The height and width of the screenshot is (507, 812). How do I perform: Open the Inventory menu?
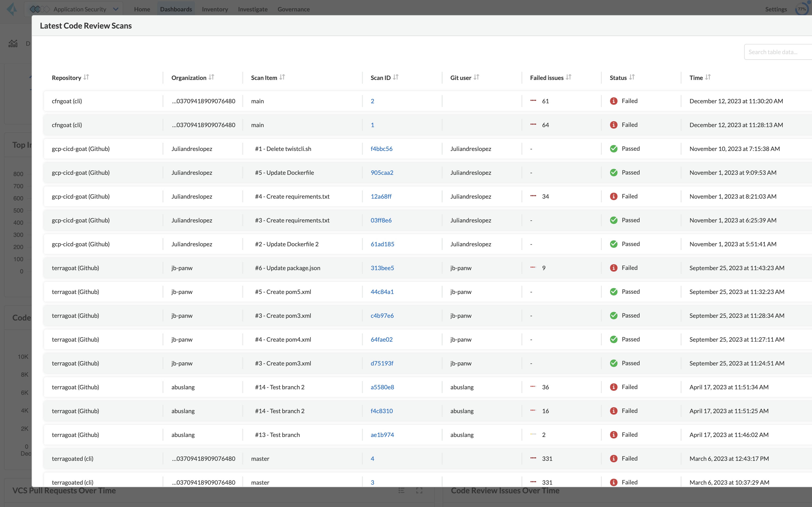[x=215, y=9]
